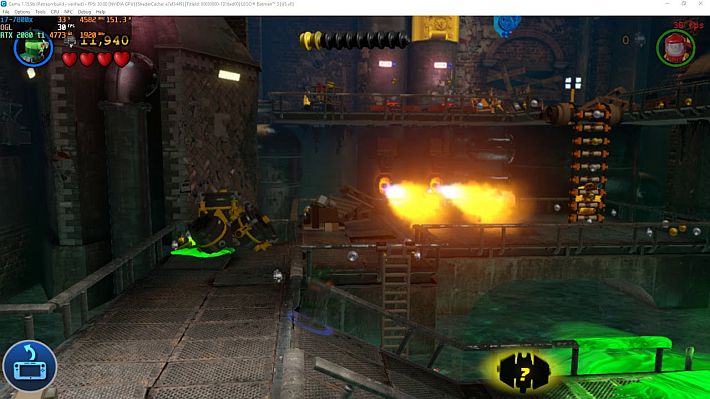
Task: Open the Help menu
Action: click(x=101, y=12)
